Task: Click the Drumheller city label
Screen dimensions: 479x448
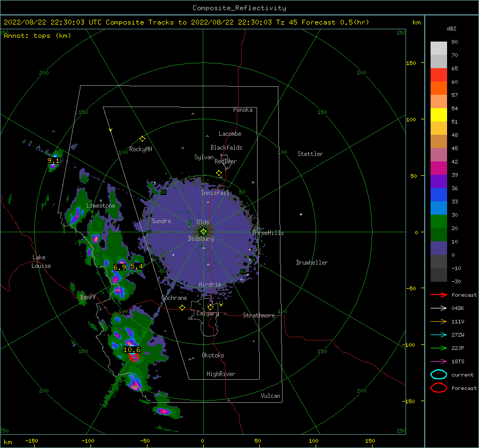Action: (x=312, y=263)
